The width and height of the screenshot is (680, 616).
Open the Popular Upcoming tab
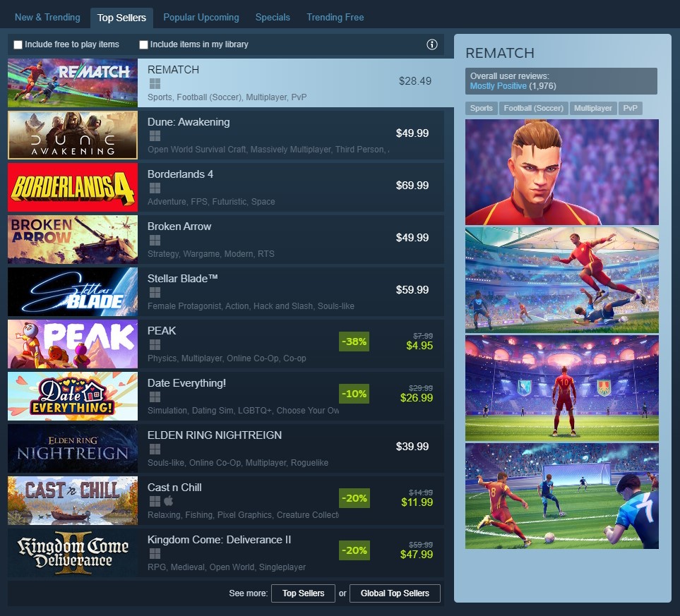point(201,18)
